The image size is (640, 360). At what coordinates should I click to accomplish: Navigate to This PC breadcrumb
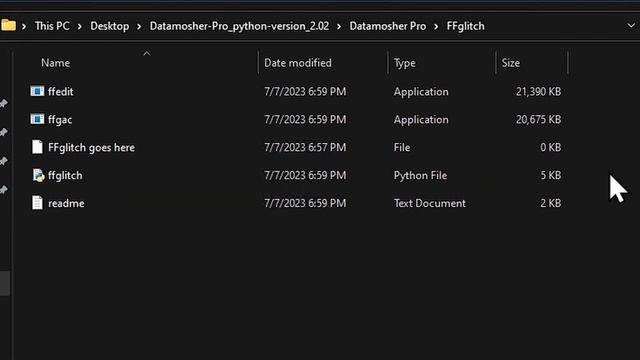pyautogui.click(x=52, y=26)
